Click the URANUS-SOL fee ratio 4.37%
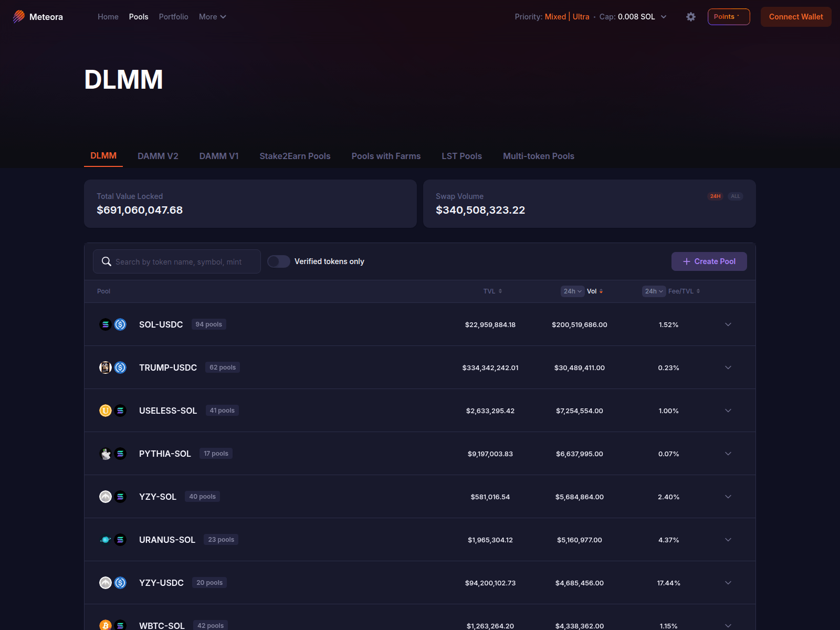 [669, 540]
